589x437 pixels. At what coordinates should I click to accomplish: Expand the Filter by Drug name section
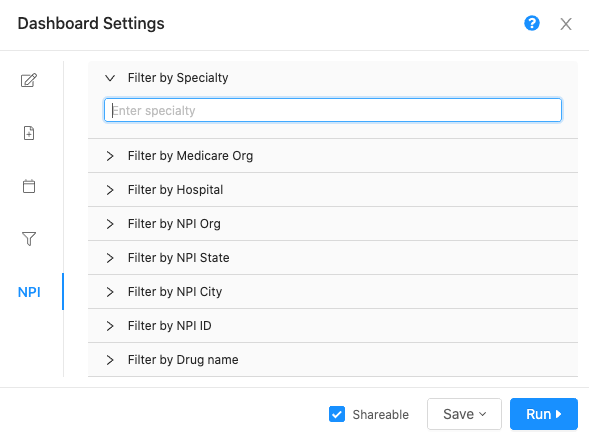coord(333,360)
